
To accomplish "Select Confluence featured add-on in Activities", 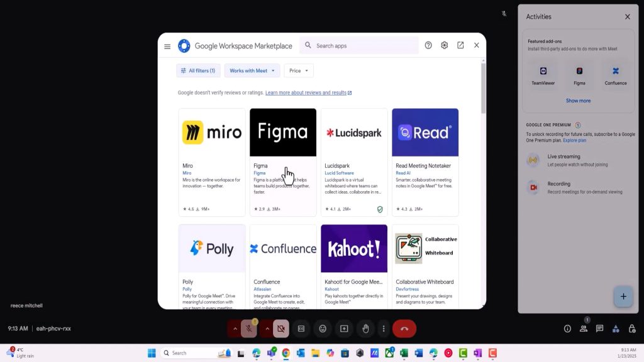I will coord(616,75).
